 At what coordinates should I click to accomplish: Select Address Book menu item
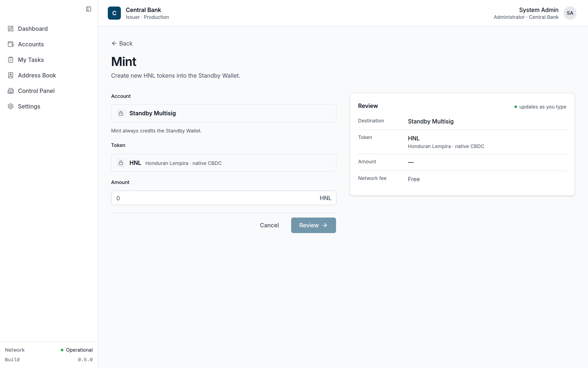click(49, 75)
